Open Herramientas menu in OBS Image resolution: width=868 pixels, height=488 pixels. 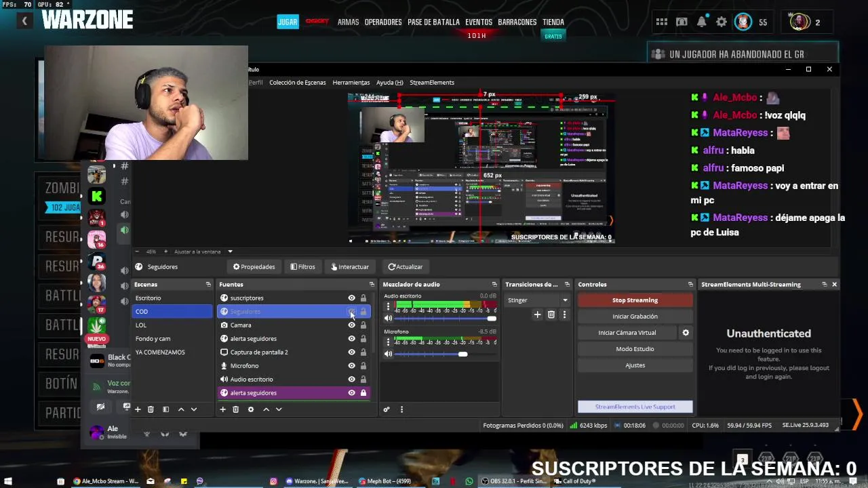(351, 83)
